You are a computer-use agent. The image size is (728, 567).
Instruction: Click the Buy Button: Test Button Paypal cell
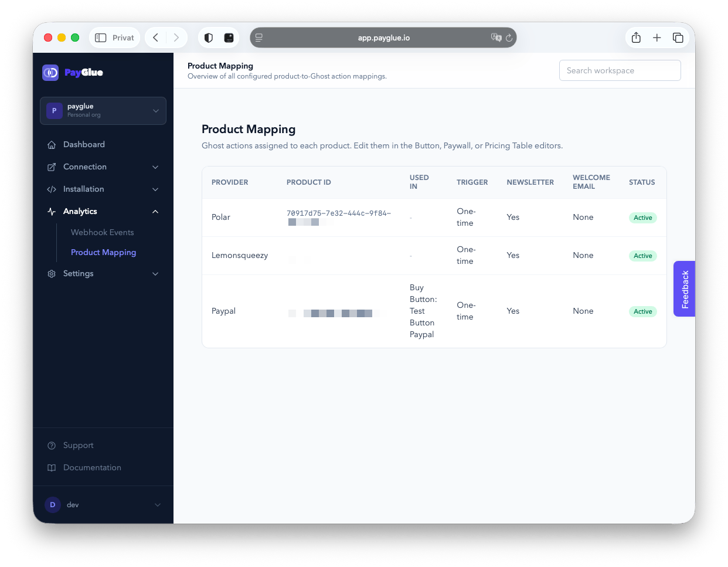point(423,311)
